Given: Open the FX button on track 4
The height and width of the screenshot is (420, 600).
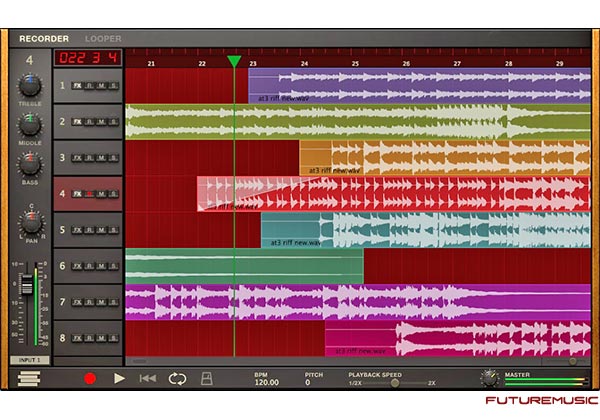Looking at the screenshot, I should [x=77, y=194].
